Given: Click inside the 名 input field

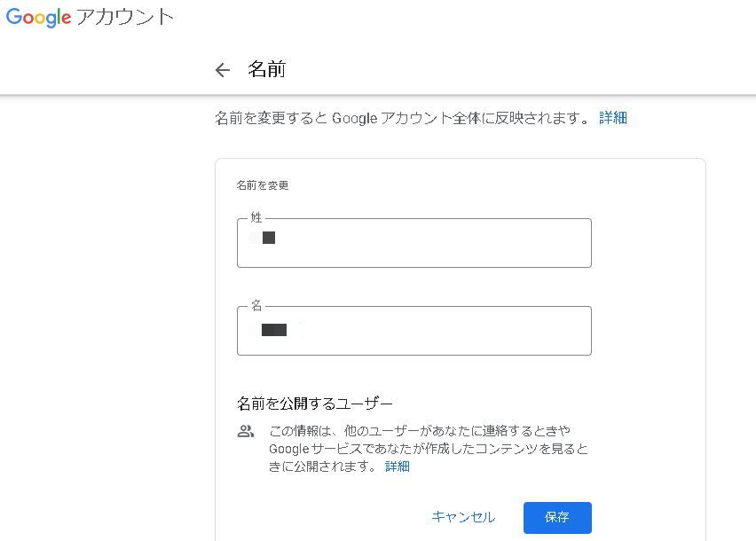Looking at the screenshot, I should coord(414,331).
